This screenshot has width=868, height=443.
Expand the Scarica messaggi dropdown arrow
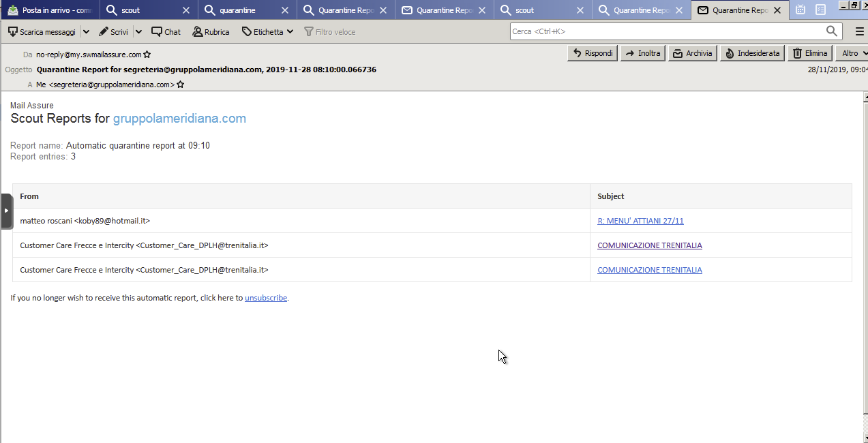tap(86, 32)
